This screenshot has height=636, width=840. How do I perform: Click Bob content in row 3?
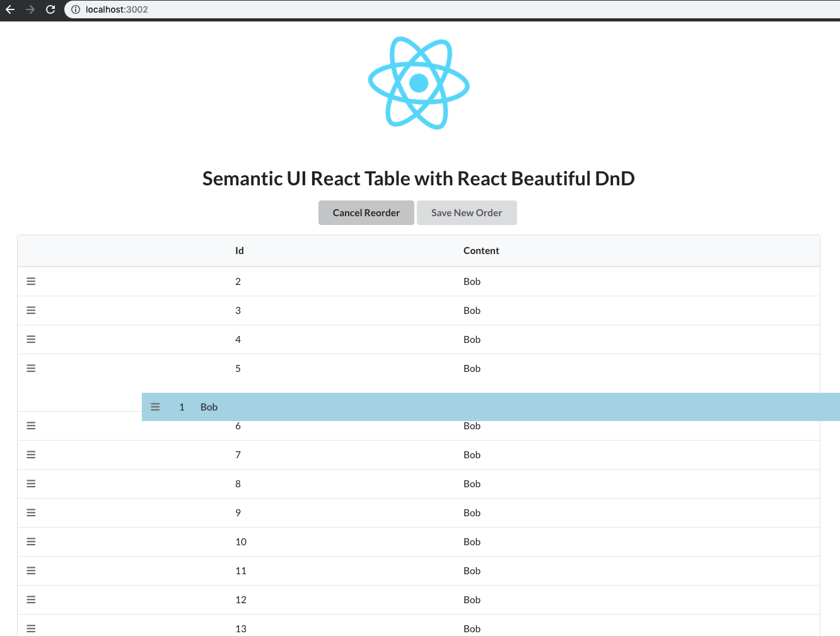[472, 310]
